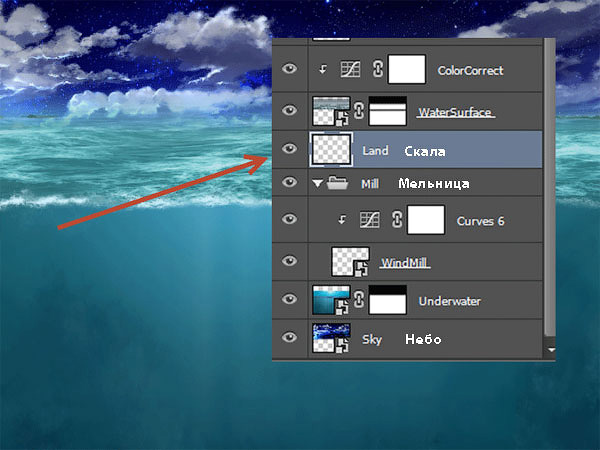Select WaterSurface layer image thumbnail
Image resolution: width=600 pixels, height=450 pixels.
(x=331, y=111)
